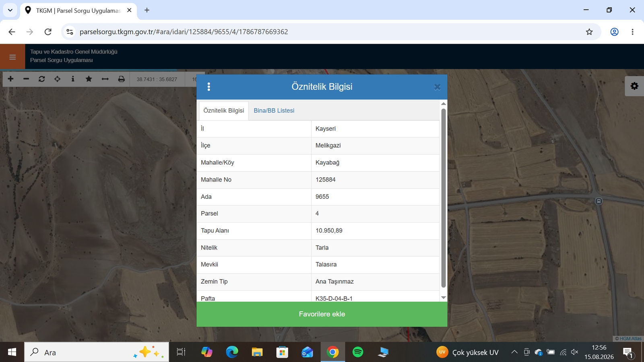Print the map using the printer icon

(122, 79)
